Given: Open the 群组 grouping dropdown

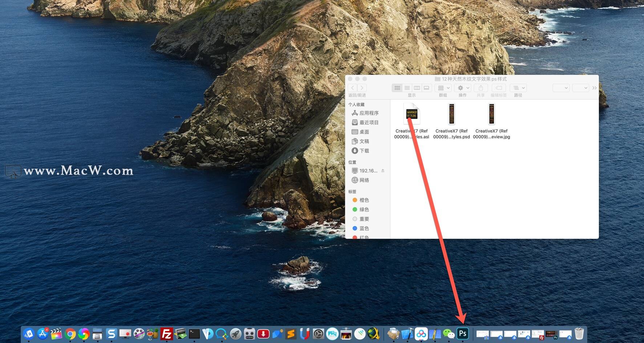Looking at the screenshot, I should tap(443, 87).
